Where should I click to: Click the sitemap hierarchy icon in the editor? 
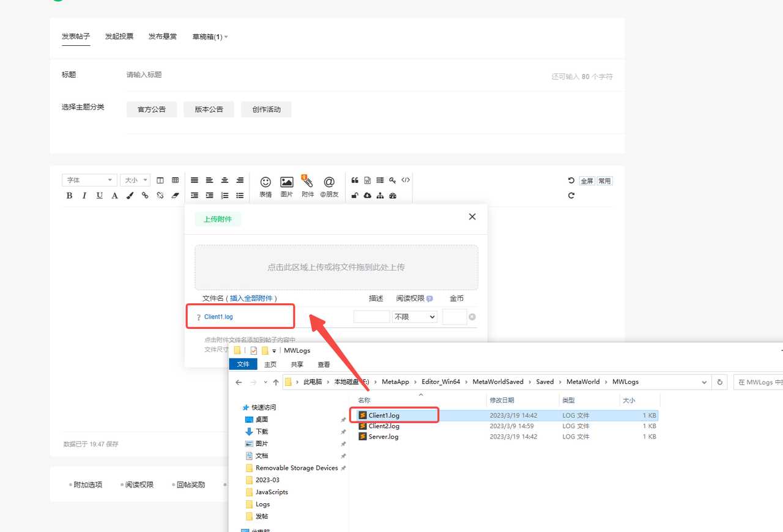(380, 196)
